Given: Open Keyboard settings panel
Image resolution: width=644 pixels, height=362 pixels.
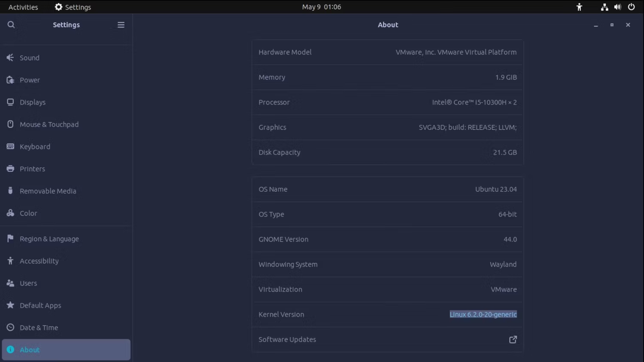Looking at the screenshot, I should pyautogui.click(x=66, y=147).
